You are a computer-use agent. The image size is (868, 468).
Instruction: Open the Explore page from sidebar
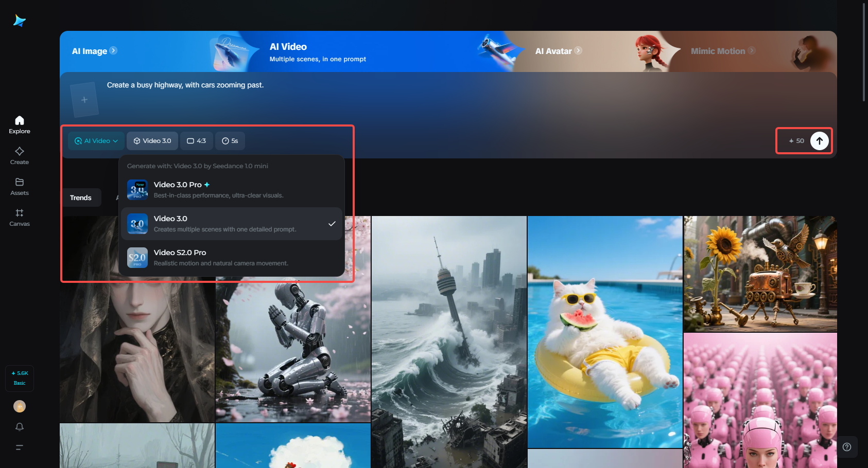[20, 125]
